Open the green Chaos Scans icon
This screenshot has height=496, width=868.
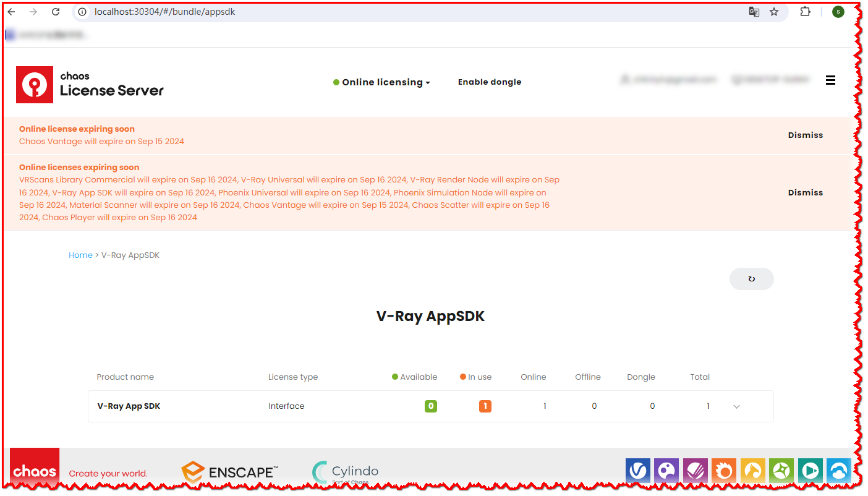781,471
